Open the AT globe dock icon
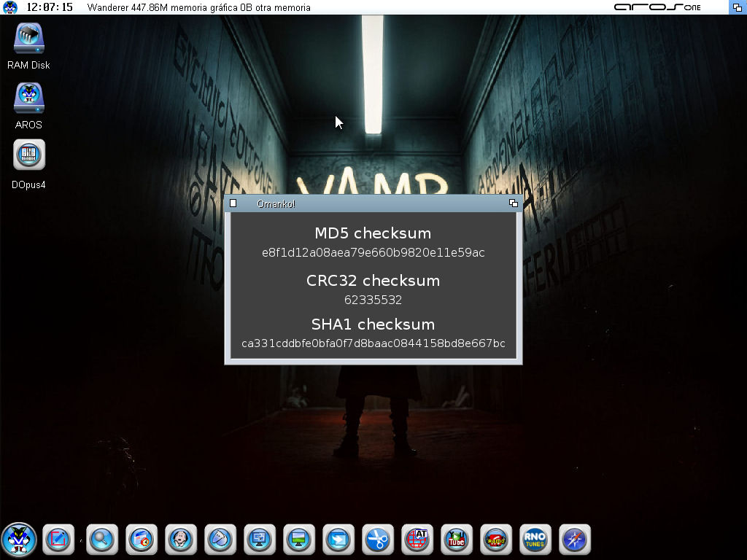The image size is (747, 560). (417, 540)
